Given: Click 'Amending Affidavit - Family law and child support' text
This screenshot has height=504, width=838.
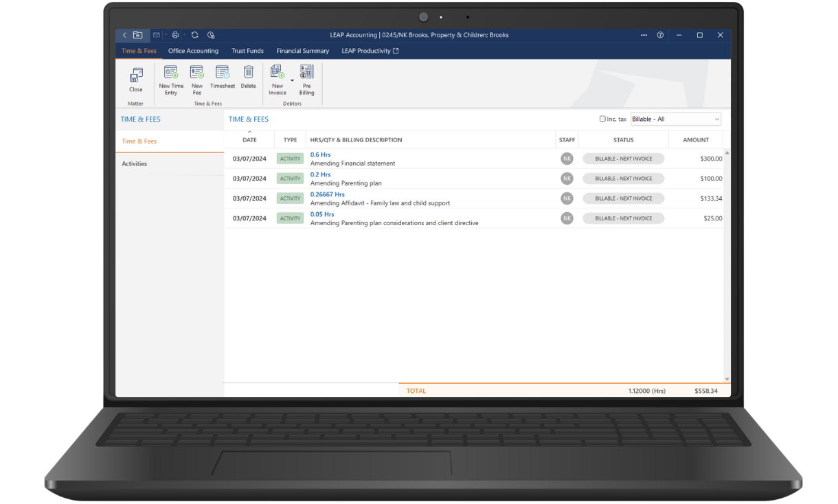Looking at the screenshot, I should [380, 203].
